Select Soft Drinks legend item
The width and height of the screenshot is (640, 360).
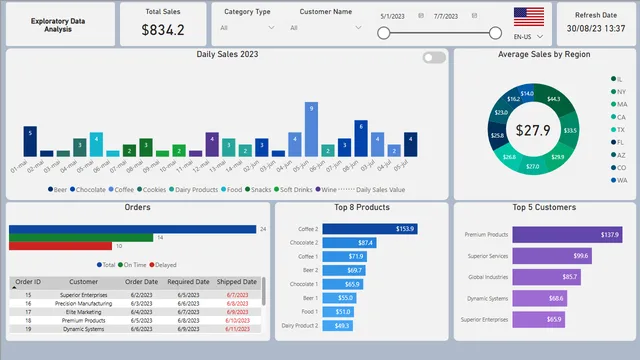click(x=293, y=189)
